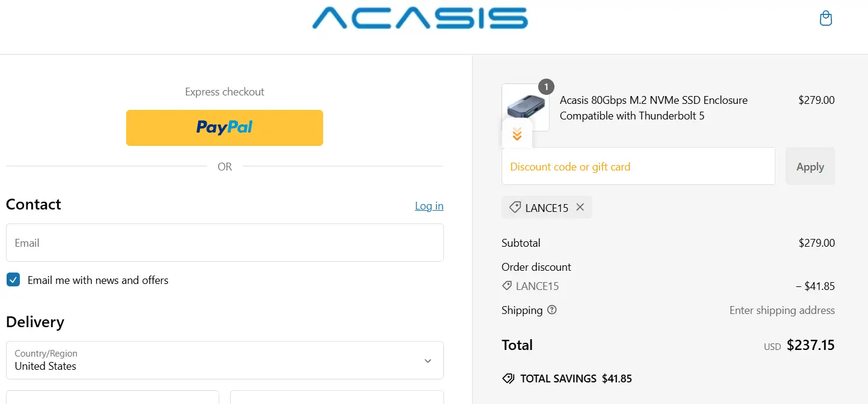Viewport: 868px width, 404px height.
Task: Open the Log in link
Action: pos(429,206)
